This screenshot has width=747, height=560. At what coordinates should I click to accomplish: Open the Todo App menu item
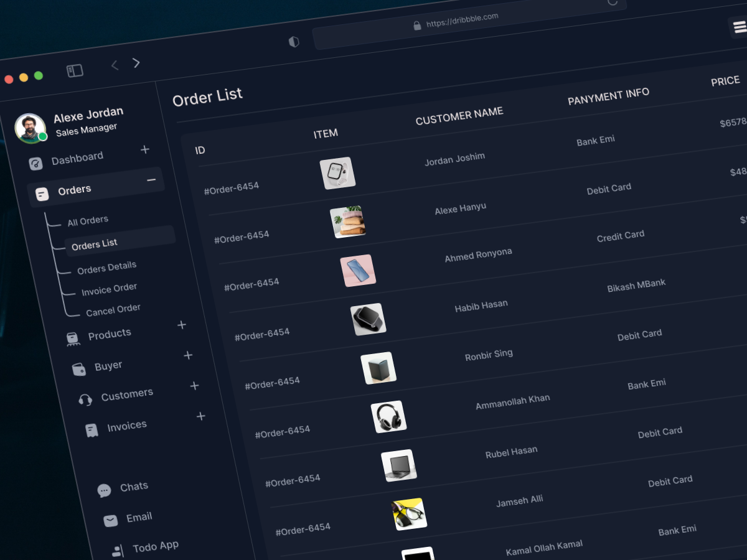point(156,547)
